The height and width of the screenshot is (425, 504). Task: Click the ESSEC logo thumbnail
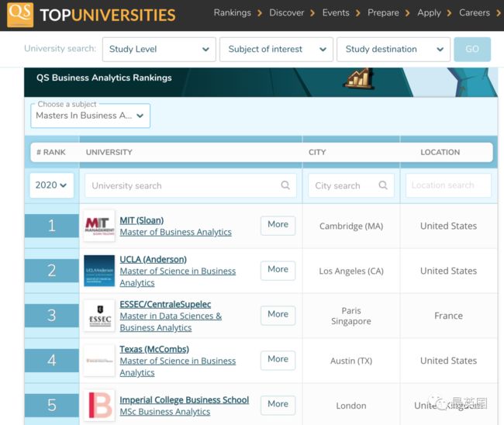[x=99, y=316]
